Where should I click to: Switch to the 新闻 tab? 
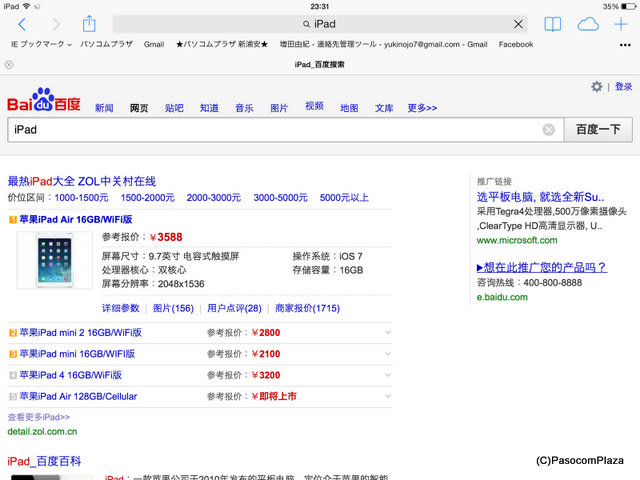click(104, 108)
